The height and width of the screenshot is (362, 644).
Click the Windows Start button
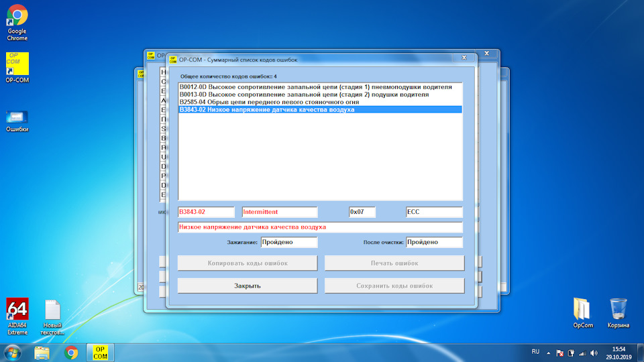13,352
